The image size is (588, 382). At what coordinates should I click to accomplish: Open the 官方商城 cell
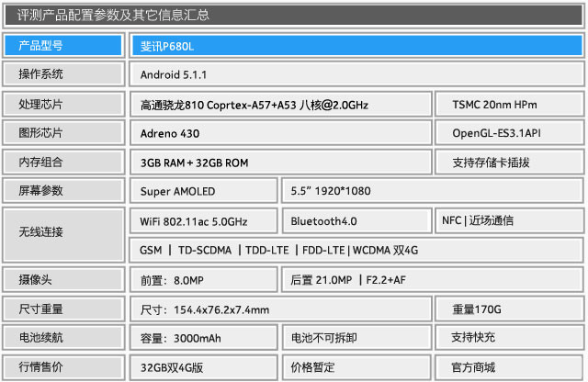click(x=509, y=367)
